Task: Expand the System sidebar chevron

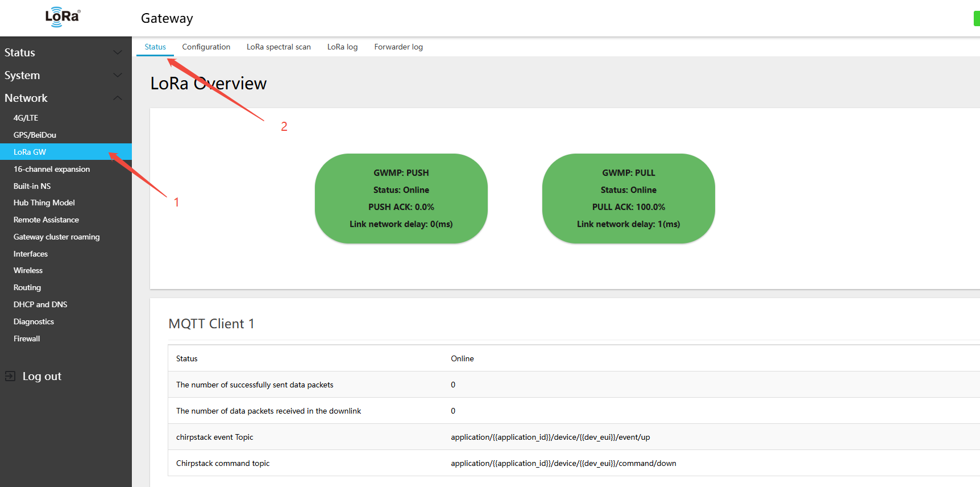Action: point(118,75)
